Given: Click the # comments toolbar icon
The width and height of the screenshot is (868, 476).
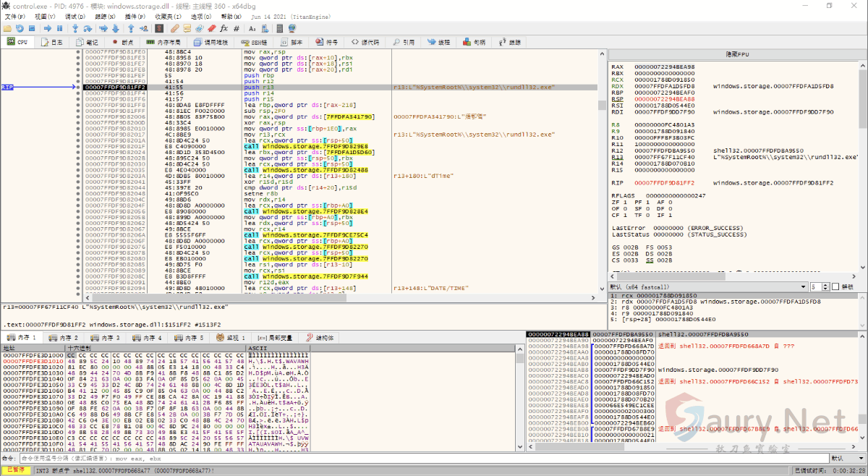Looking at the screenshot, I should point(236,28).
